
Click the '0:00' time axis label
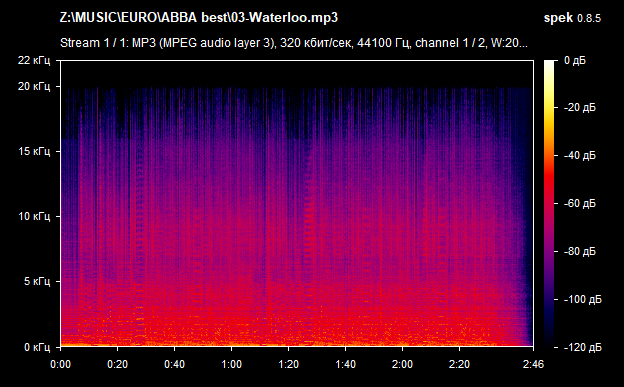[60, 364]
